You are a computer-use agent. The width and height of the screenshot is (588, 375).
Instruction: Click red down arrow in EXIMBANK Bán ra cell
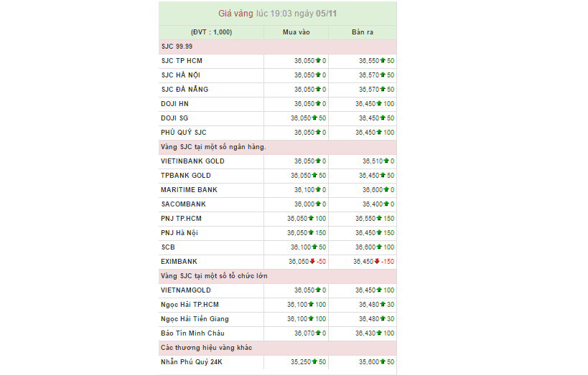377,262
